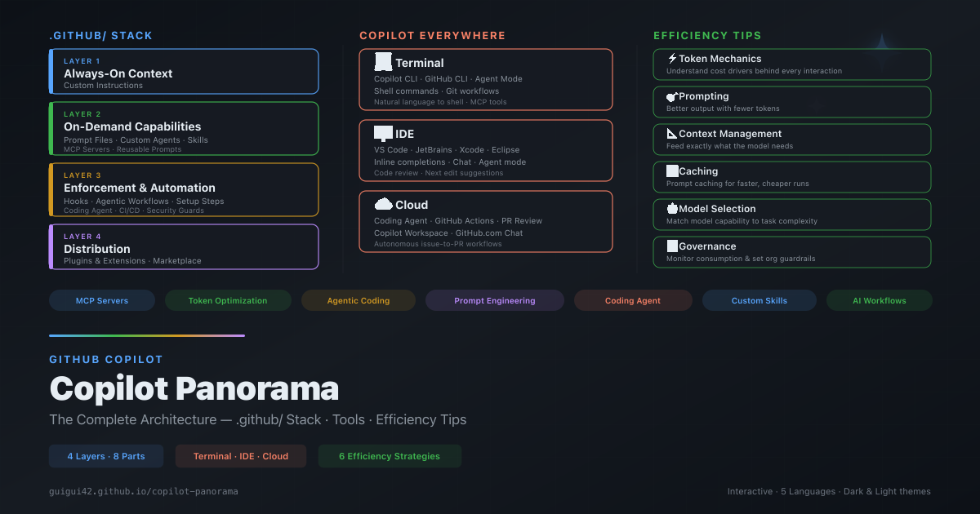Click the IDE monitor icon

pos(383,133)
